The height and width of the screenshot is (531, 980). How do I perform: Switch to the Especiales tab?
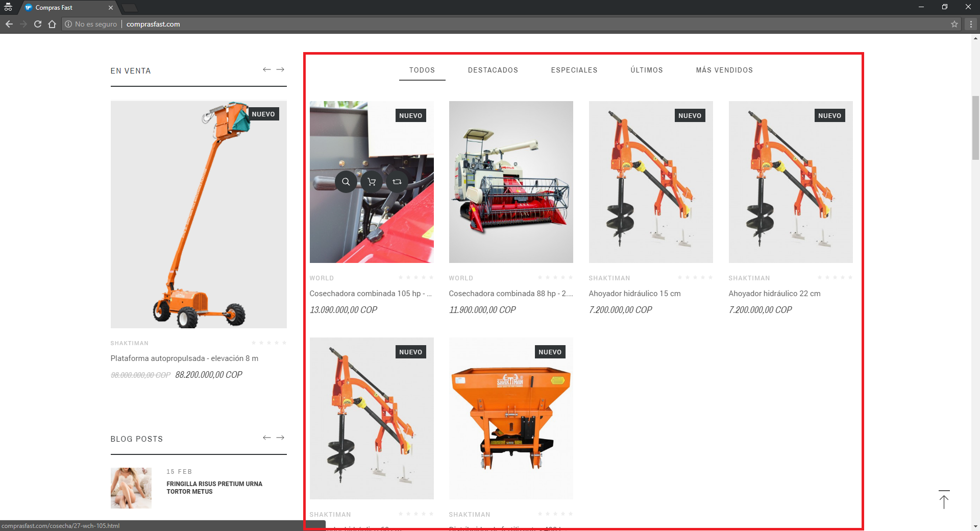click(574, 70)
